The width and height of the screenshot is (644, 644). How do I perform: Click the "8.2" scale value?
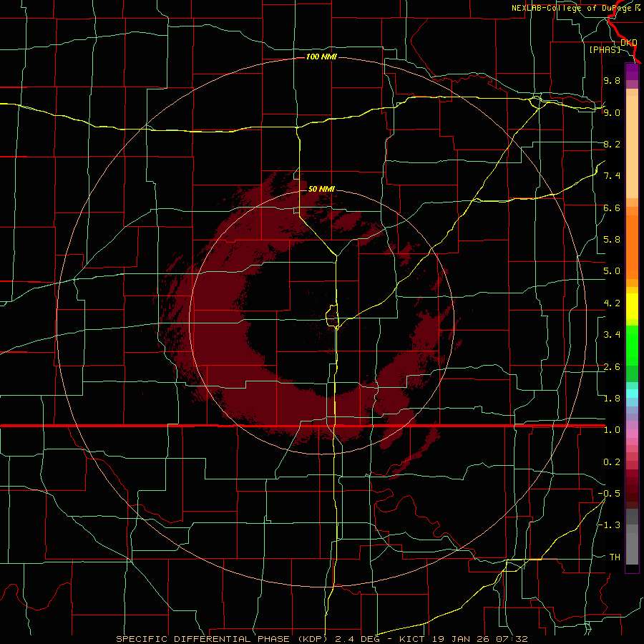(x=612, y=144)
